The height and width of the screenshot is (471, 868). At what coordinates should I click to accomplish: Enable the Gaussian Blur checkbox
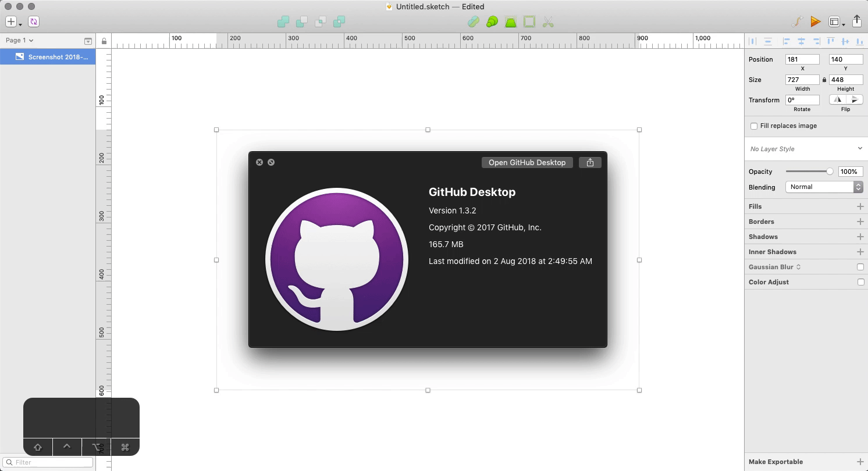coord(860,267)
